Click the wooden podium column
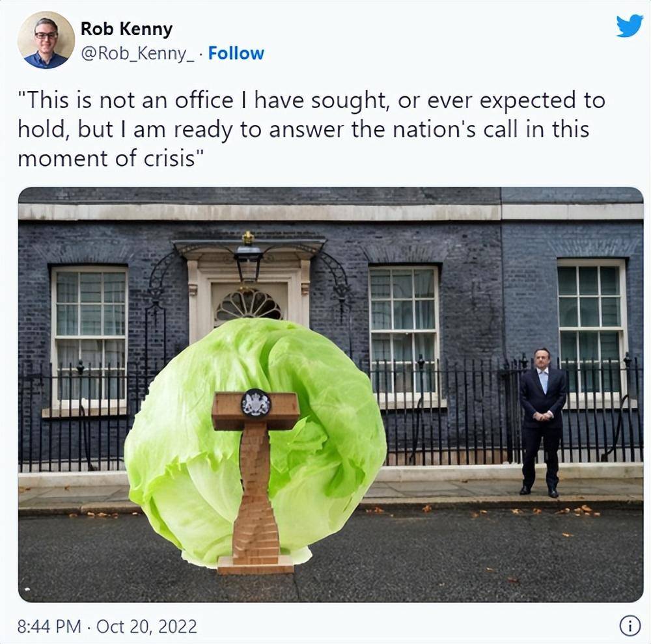The height and width of the screenshot is (644, 651). [255, 496]
